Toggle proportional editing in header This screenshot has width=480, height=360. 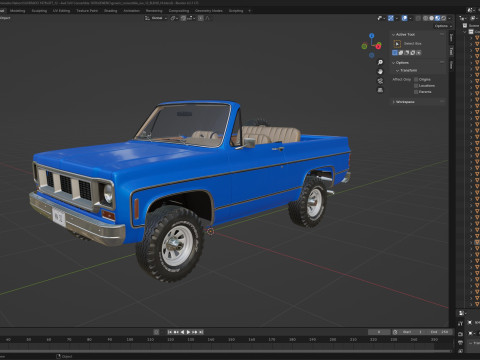click(200, 18)
